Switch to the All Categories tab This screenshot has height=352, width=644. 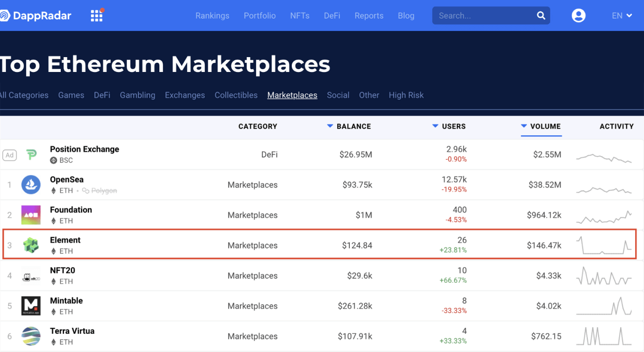tap(24, 95)
